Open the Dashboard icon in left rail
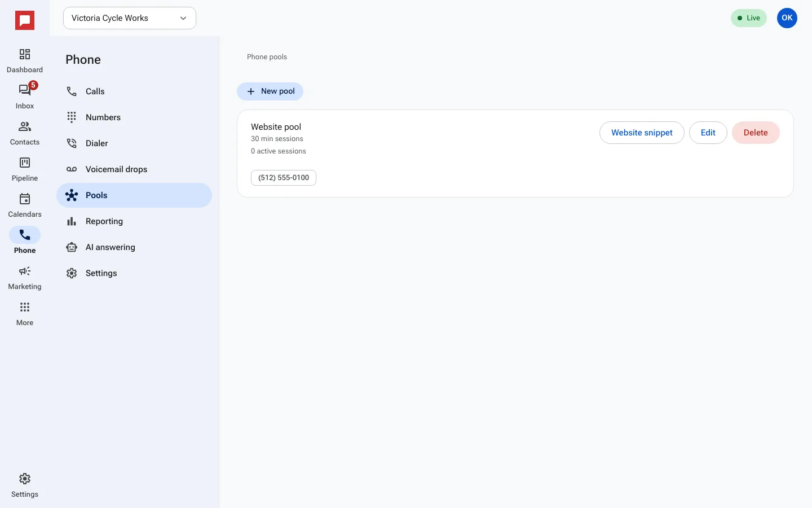This screenshot has width=812, height=508. 25,54
